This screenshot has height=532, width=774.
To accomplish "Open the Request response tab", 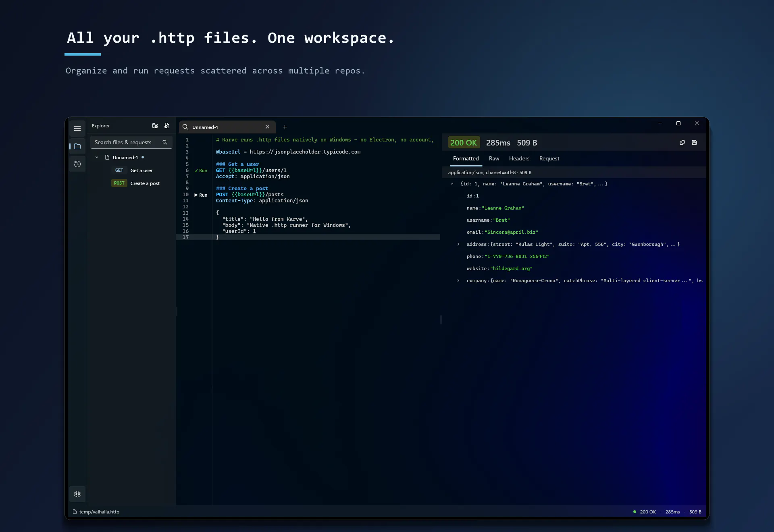I will [x=549, y=159].
